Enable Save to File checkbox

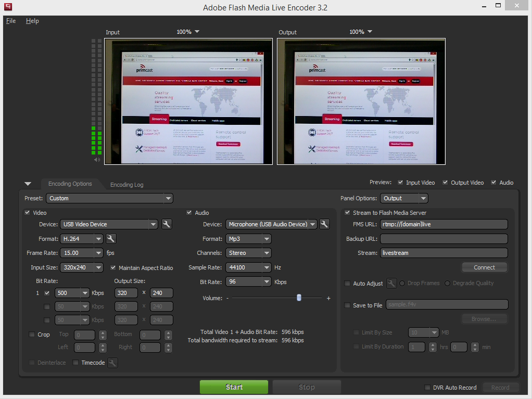[x=347, y=305]
